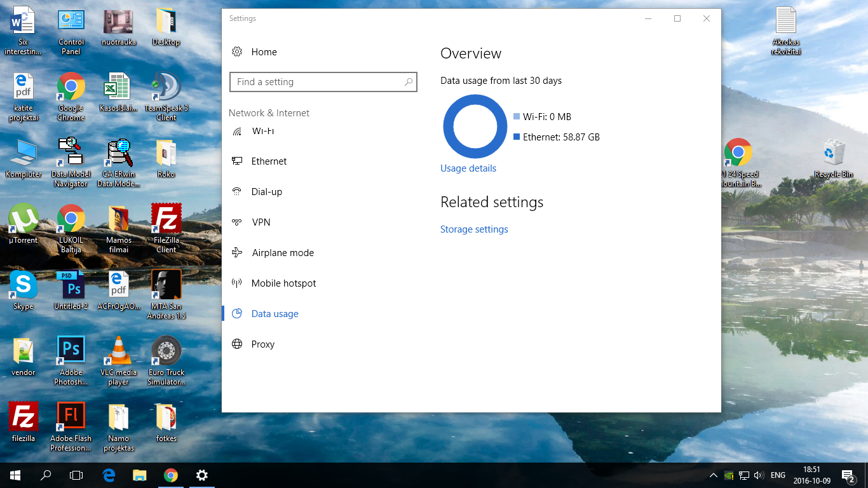Viewport: 868px width, 488px height.
Task: Select the Desktop folder icon
Action: pos(166,27)
